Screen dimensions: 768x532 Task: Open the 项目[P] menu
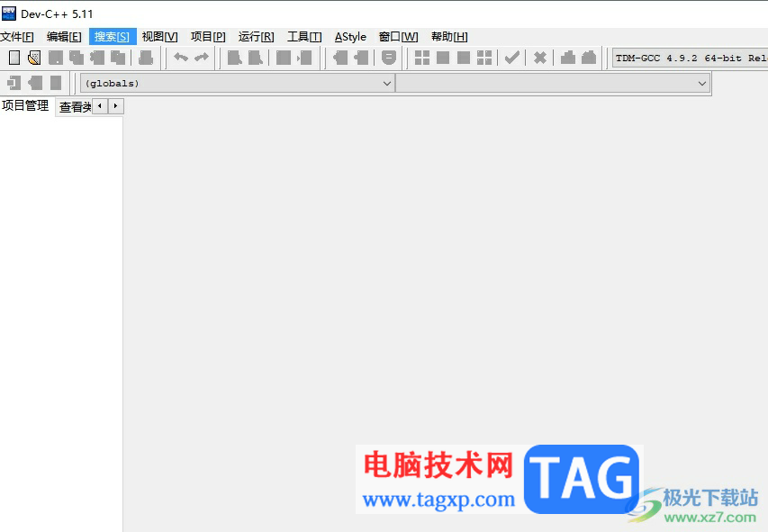(x=208, y=37)
